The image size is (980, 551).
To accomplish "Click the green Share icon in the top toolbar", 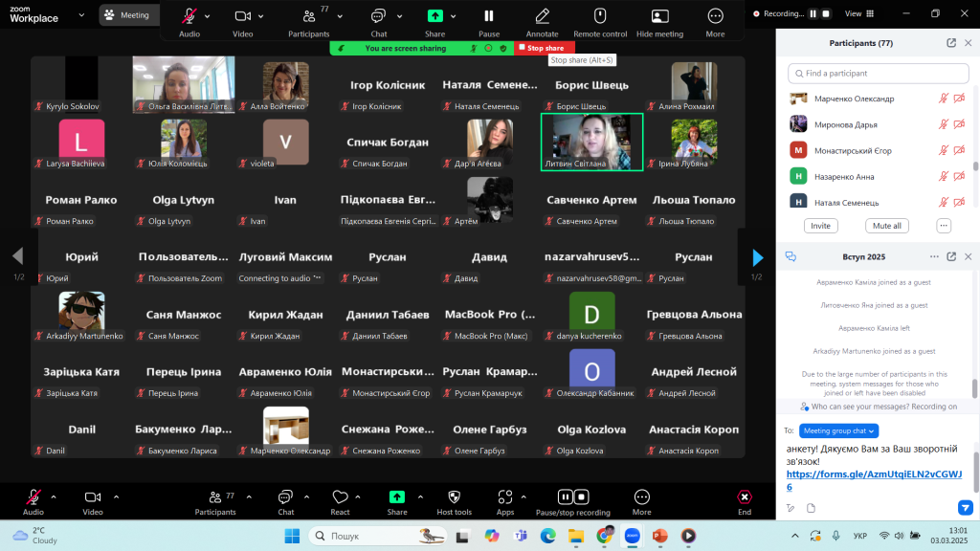I will [435, 16].
